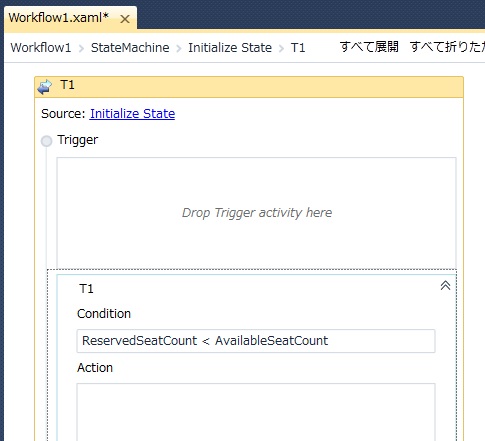This screenshot has height=441, width=485.
Task: Click the empty Action drop area
Action: [x=256, y=412]
